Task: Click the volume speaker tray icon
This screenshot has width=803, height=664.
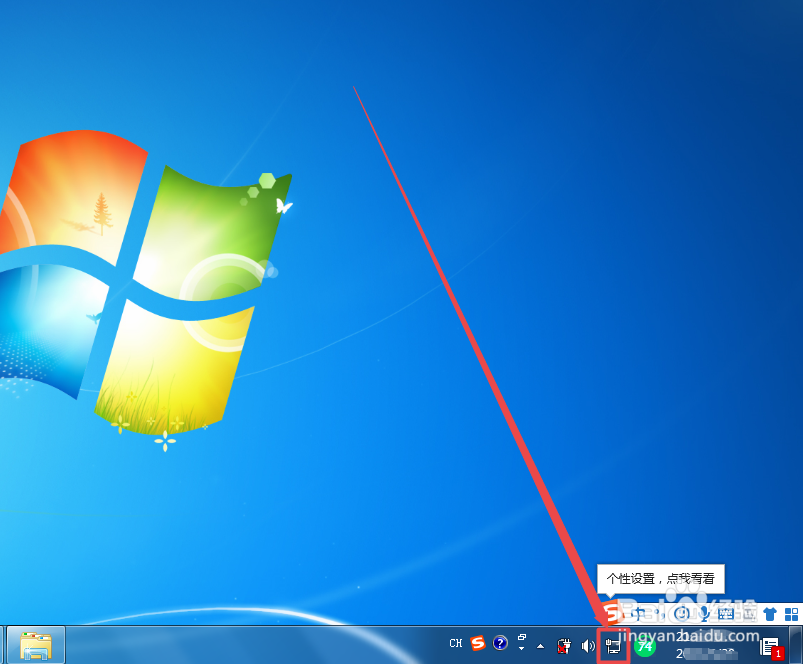Action: pos(588,646)
